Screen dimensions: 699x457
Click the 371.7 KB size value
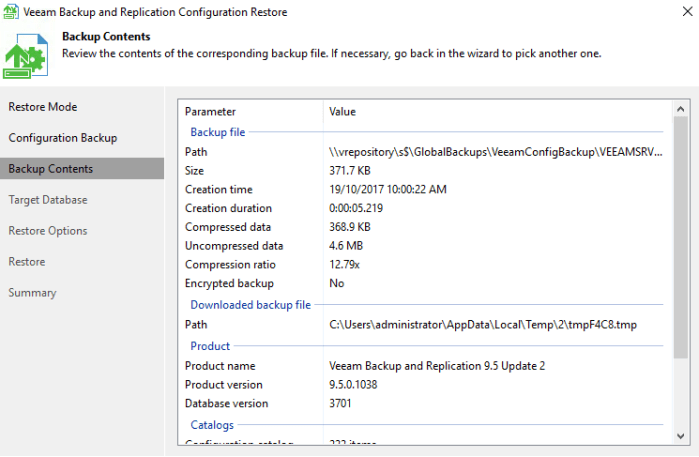point(350,171)
